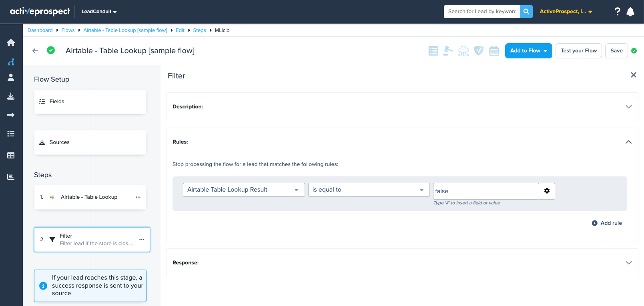644x306 pixels.
Task: Open the home icon in sidebar
Action: click(11, 42)
